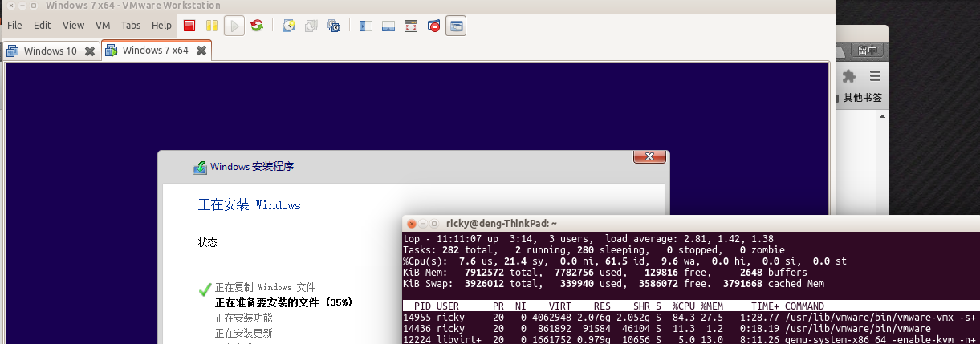Viewport: 980px width, 344px height.
Task: Click the 状态 label in the setup dialog
Action: (207, 242)
